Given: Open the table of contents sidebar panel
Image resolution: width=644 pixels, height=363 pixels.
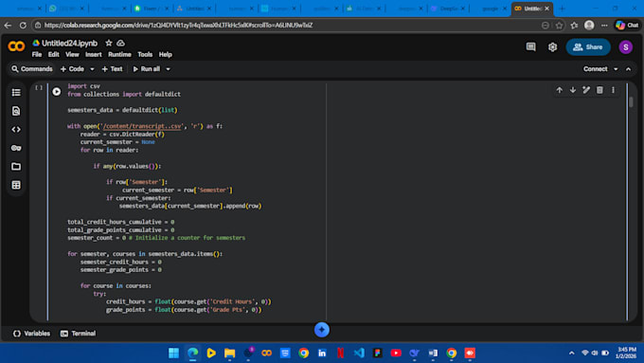Looking at the screenshot, I should point(16,93).
